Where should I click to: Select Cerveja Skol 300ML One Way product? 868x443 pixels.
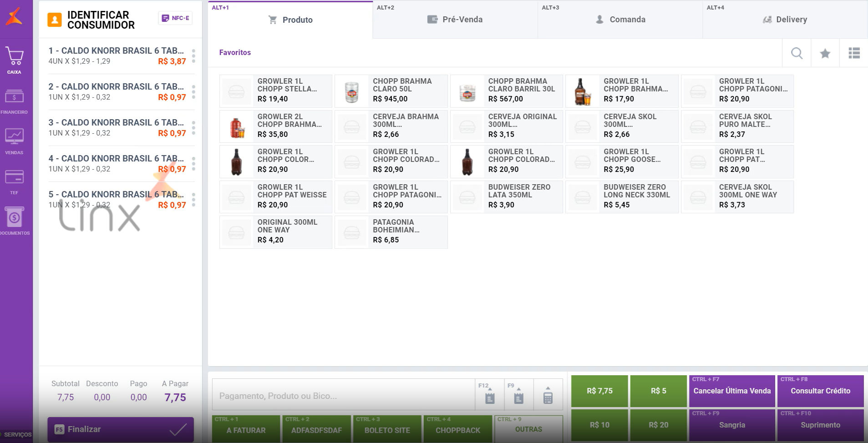737,197
